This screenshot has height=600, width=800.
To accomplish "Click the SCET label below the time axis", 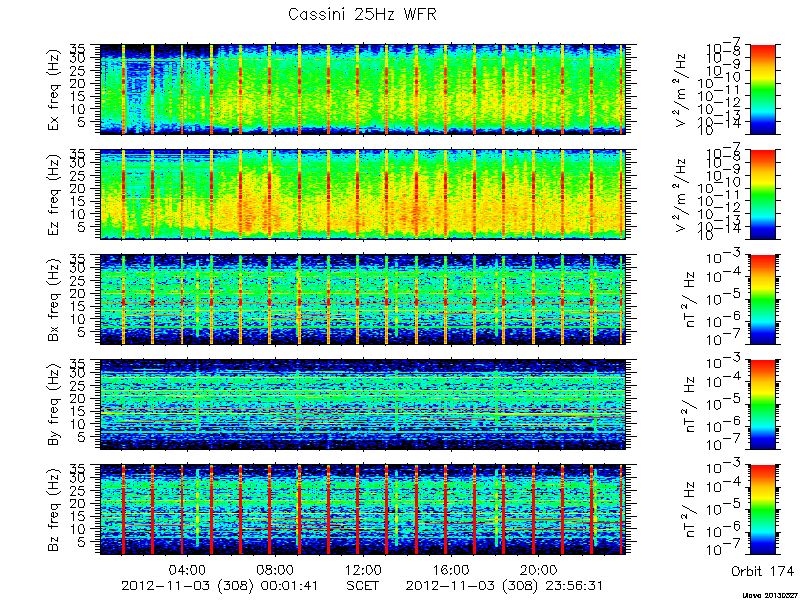I will (362, 585).
